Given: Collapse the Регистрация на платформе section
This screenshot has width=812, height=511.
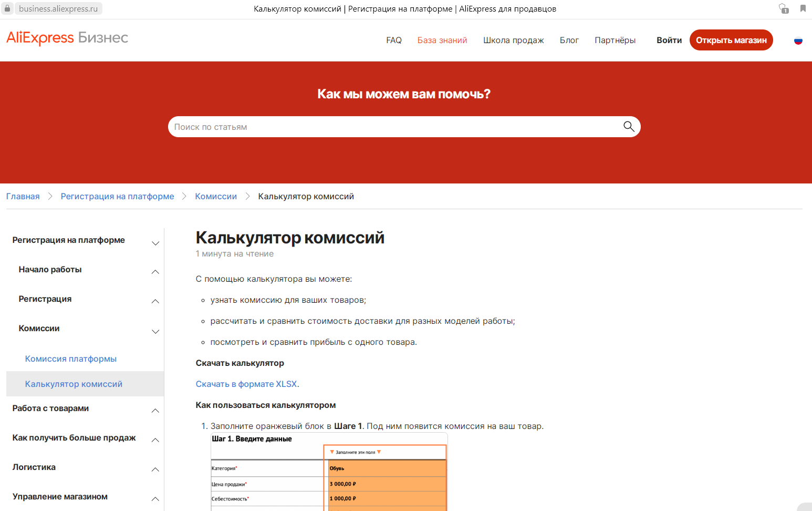Looking at the screenshot, I should [x=155, y=243].
